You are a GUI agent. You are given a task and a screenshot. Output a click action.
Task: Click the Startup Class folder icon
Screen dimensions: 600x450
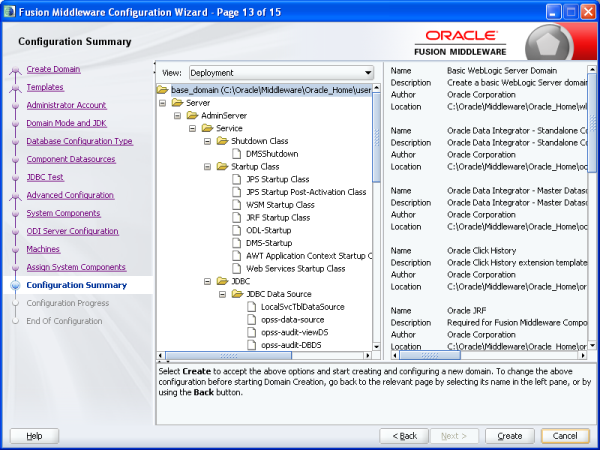click(x=222, y=166)
